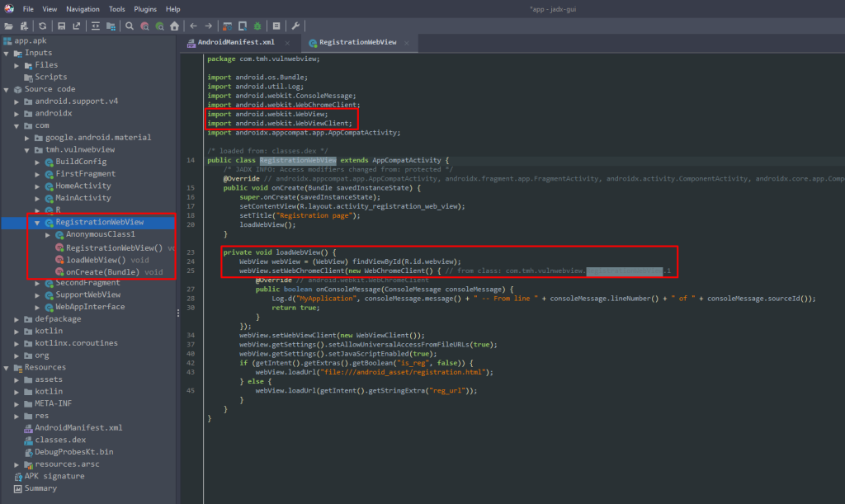Navigate forward with the right arrow

(209, 26)
